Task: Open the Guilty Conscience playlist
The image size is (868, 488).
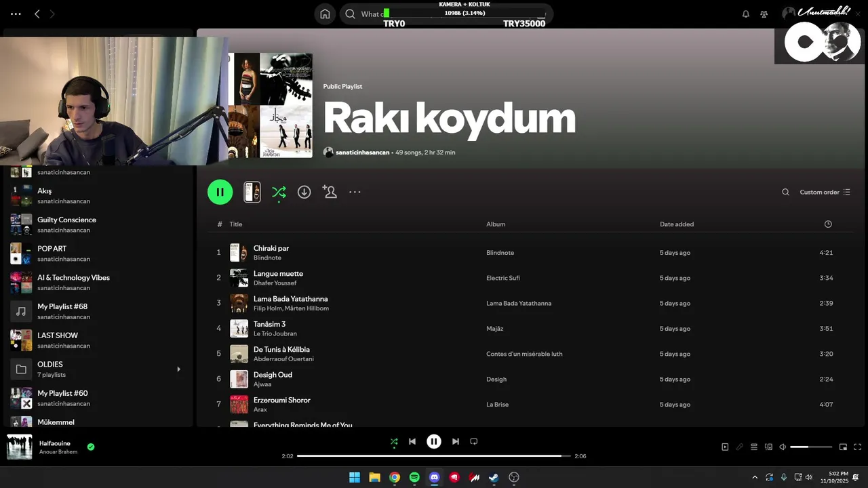Action: click(x=98, y=224)
